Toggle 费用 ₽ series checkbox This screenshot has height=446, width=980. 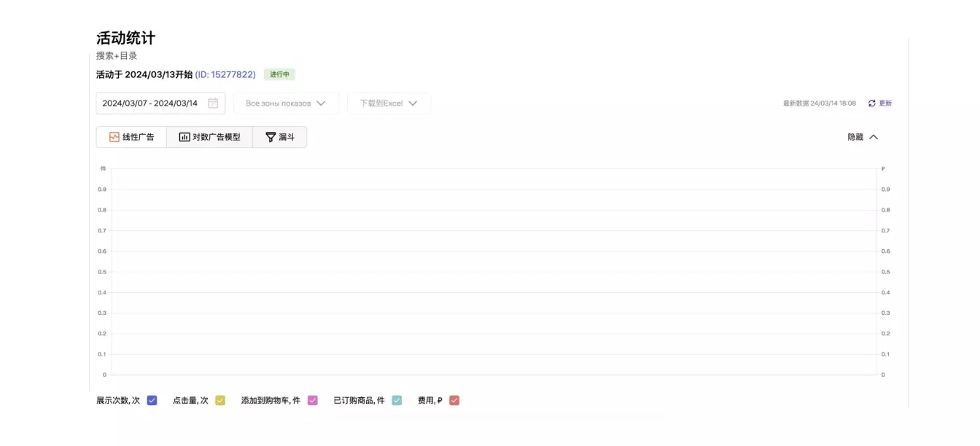pos(454,400)
